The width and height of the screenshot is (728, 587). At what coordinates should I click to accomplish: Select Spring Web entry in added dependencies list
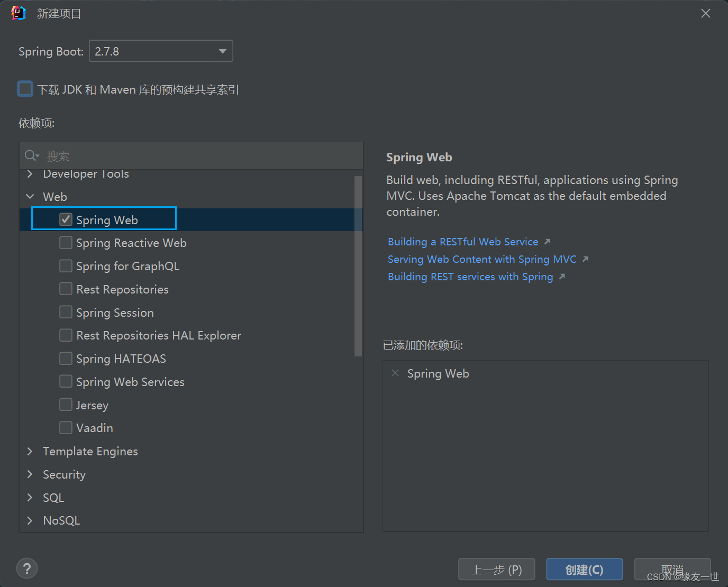point(438,373)
